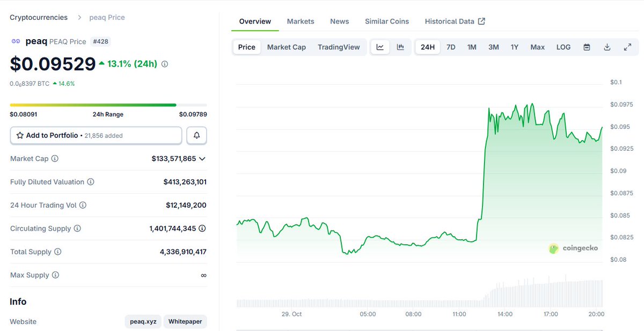
Task: Select the 3M time range
Action: (494, 47)
